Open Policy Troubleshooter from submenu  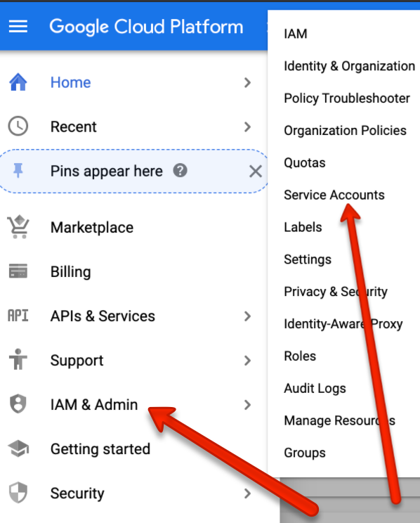pos(347,98)
